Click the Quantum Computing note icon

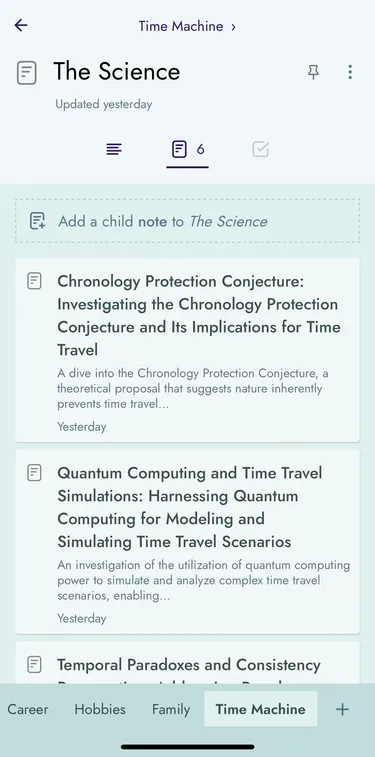click(x=34, y=472)
